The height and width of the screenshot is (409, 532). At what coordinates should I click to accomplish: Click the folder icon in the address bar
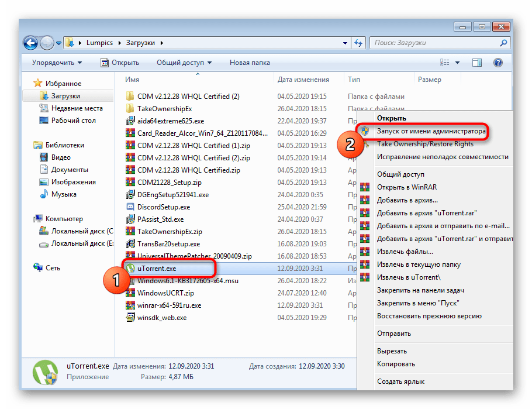(70, 43)
